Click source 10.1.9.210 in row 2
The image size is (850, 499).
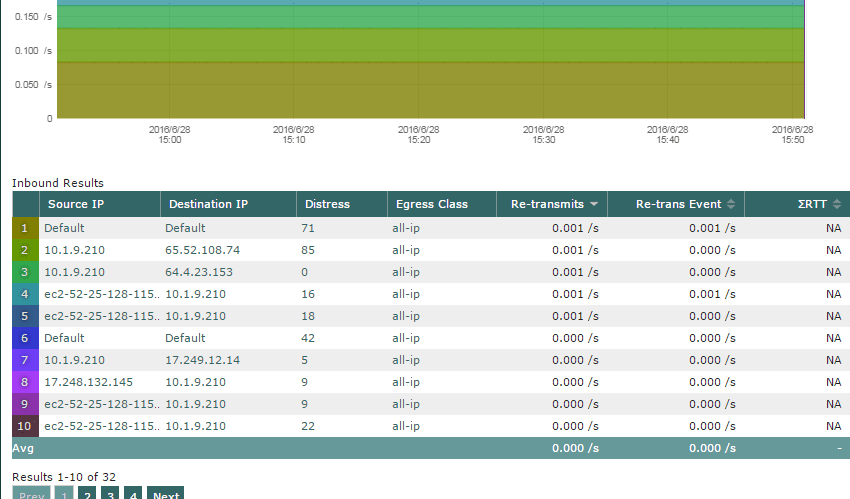(x=74, y=250)
